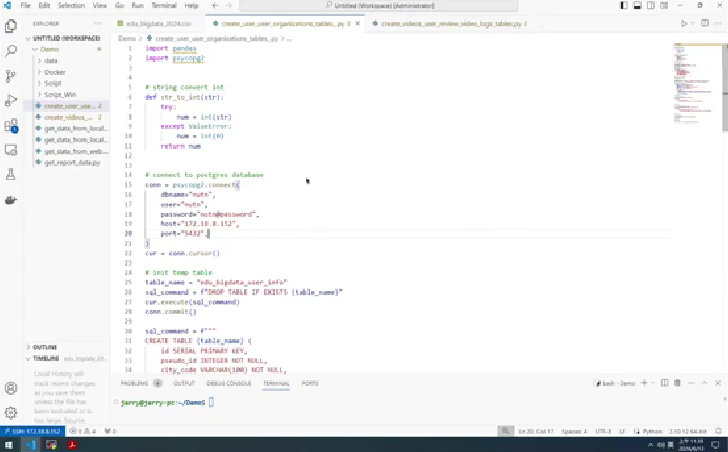This screenshot has width=728, height=452.
Task: Open the Remote Explorer view
Action: click(x=11, y=150)
